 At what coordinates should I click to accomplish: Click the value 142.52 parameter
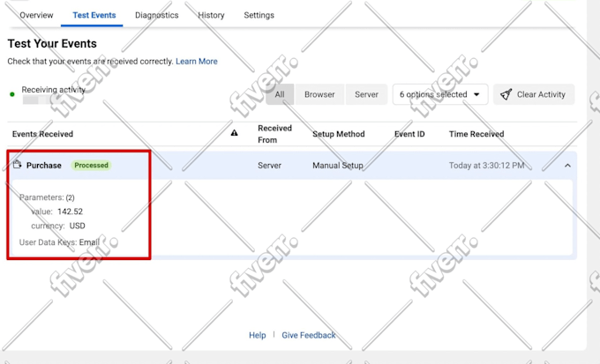(x=56, y=212)
